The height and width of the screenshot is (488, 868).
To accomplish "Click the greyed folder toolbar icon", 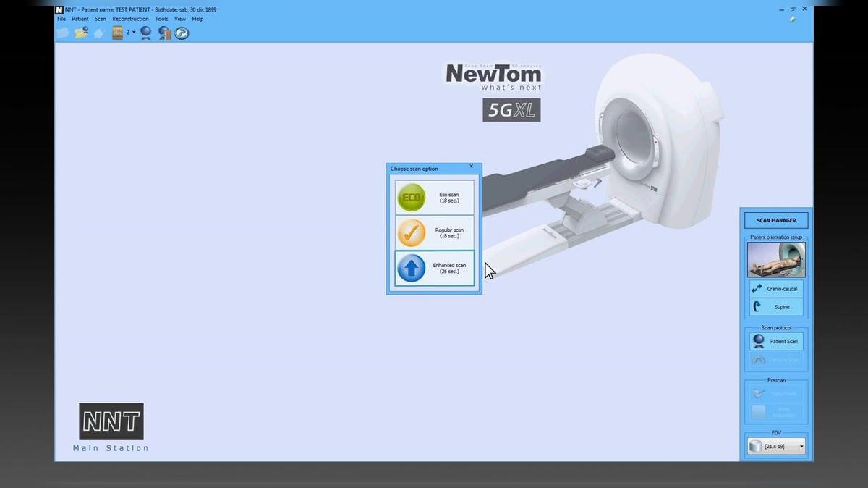I will (x=63, y=33).
